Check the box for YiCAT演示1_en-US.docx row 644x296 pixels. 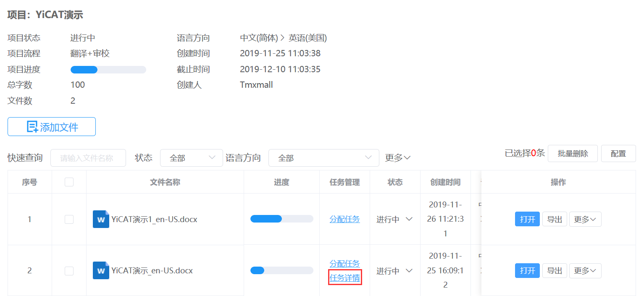pos(69,219)
